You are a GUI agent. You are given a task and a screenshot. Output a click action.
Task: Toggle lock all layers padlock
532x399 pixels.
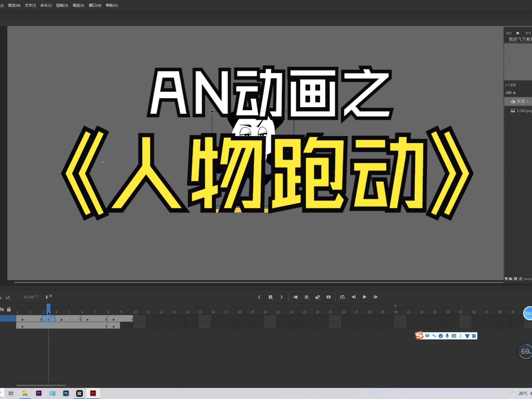(9, 310)
